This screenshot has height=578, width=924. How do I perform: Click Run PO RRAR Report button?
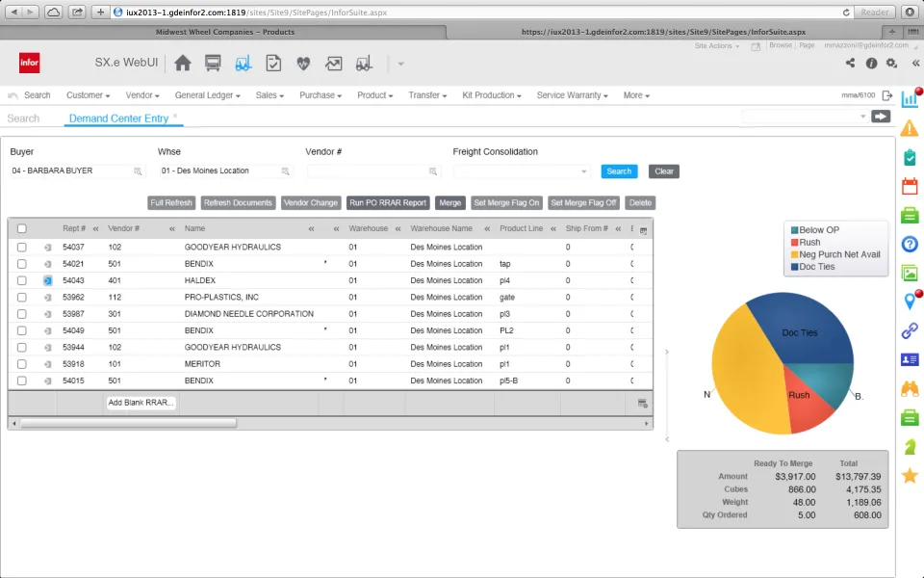click(x=388, y=203)
